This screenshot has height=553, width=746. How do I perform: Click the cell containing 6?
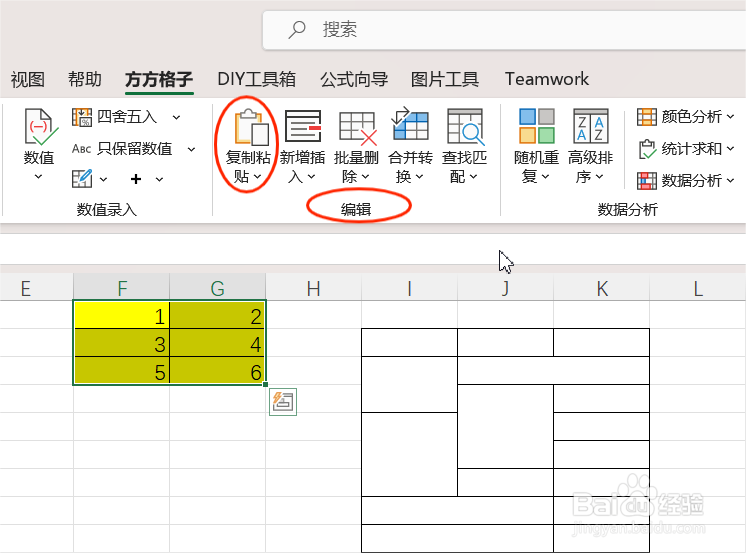(x=218, y=370)
